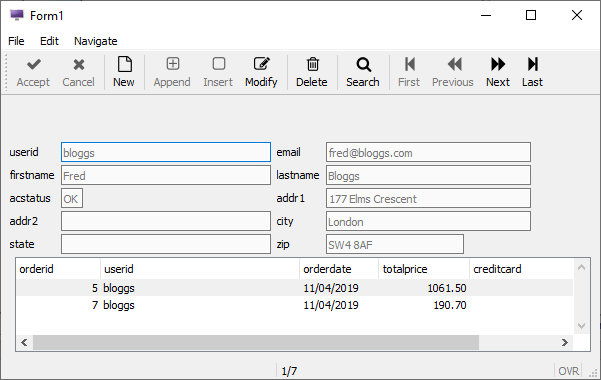Click the OVR indicator in status bar

pos(568,371)
